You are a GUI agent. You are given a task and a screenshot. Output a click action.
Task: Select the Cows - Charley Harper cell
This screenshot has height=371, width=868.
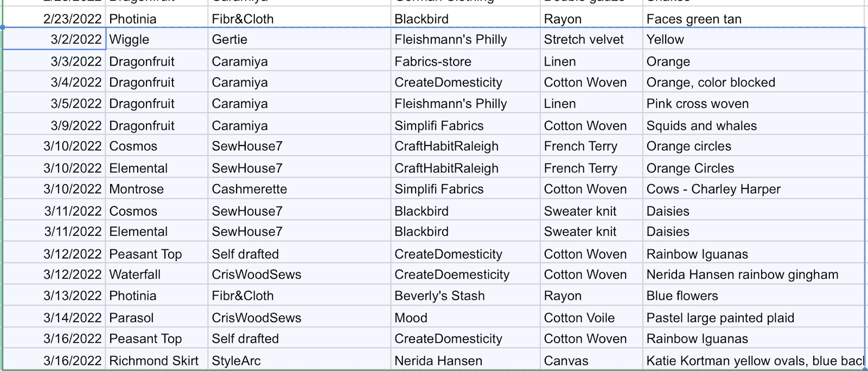coord(754,189)
